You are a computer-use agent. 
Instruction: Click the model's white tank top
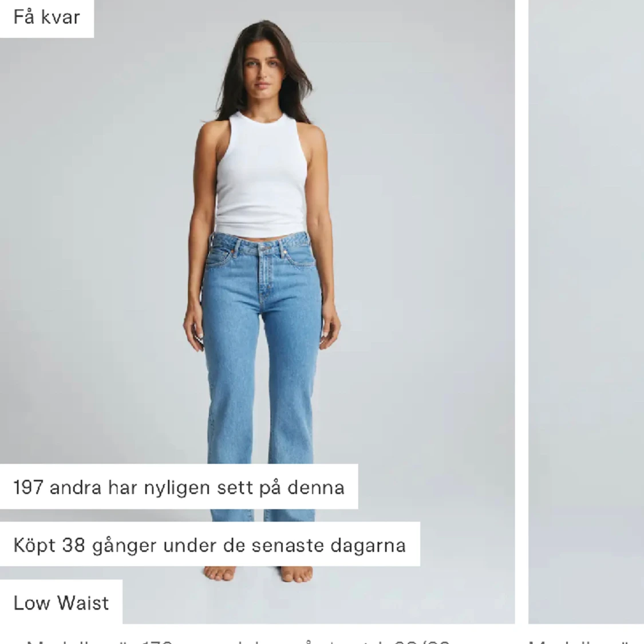[262, 175]
